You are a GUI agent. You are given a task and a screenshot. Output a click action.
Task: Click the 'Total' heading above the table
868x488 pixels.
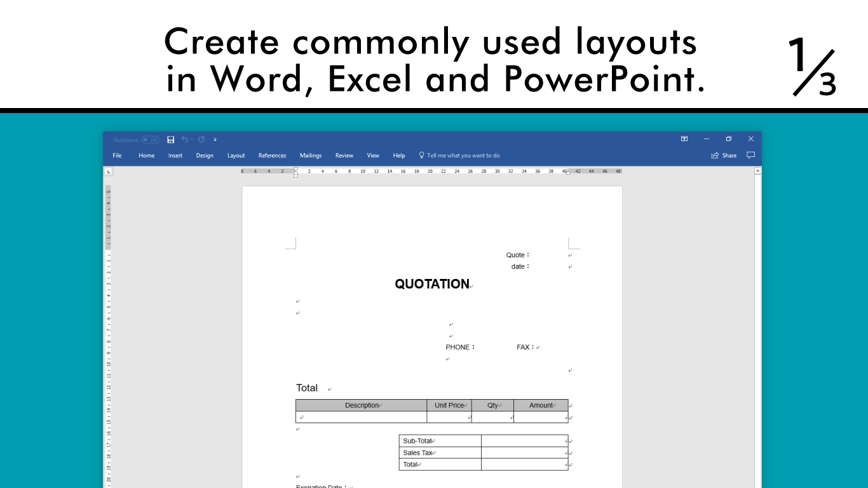click(307, 388)
